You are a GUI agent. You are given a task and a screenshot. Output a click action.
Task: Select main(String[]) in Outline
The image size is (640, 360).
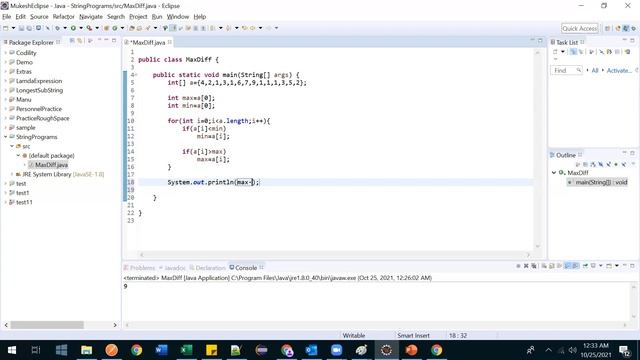coord(598,182)
